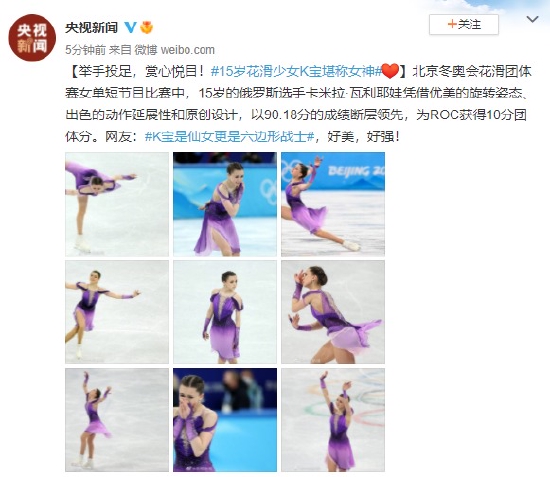Open middle-left photo with arms spread wide

click(x=117, y=312)
